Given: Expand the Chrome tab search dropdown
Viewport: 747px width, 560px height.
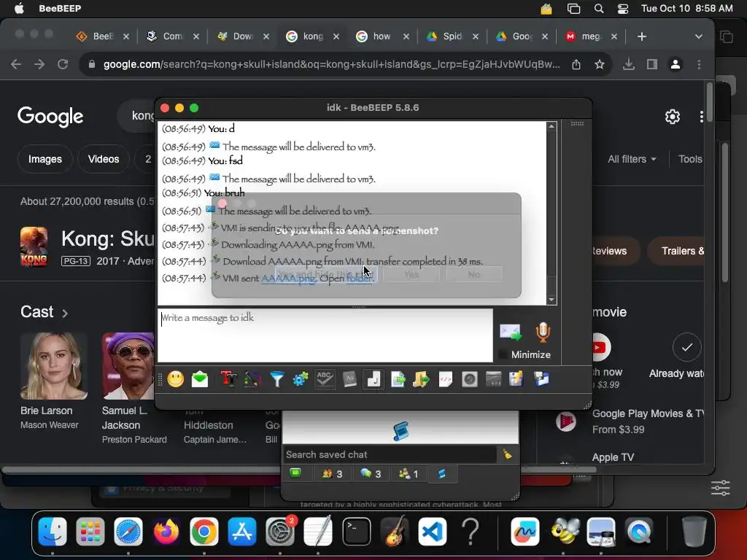Looking at the screenshot, I should pos(698,36).
